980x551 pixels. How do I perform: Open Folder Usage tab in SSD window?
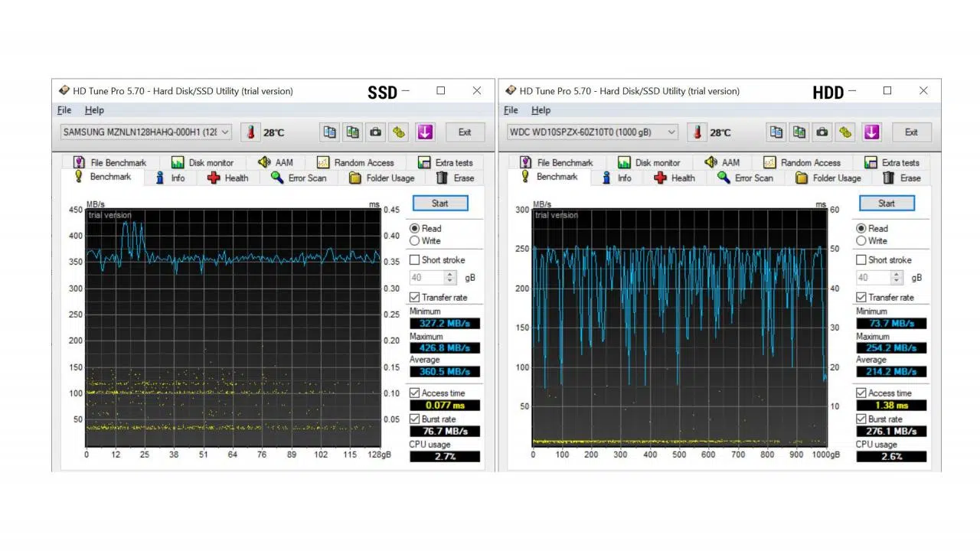pos(381,178)
